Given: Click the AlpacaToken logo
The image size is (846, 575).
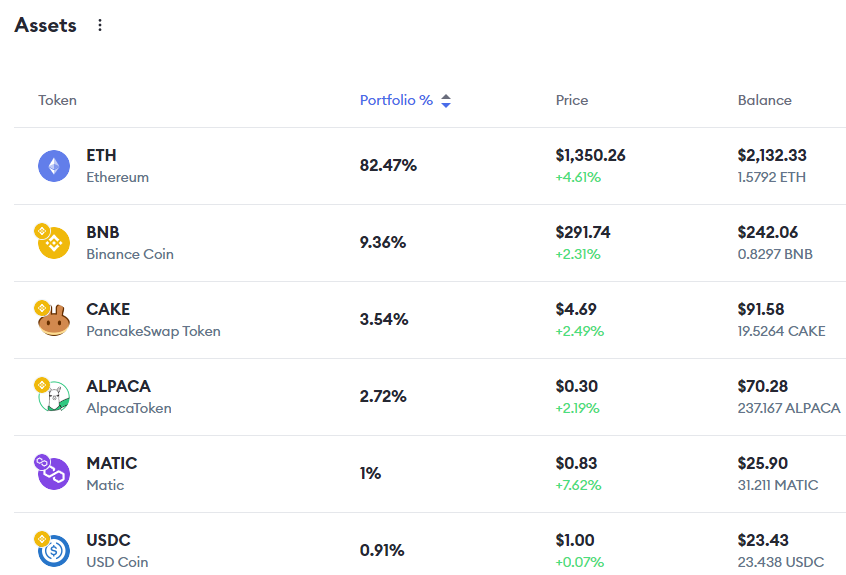Looking at the screenshot, I should pyautogui.click(x=53, y=396).
